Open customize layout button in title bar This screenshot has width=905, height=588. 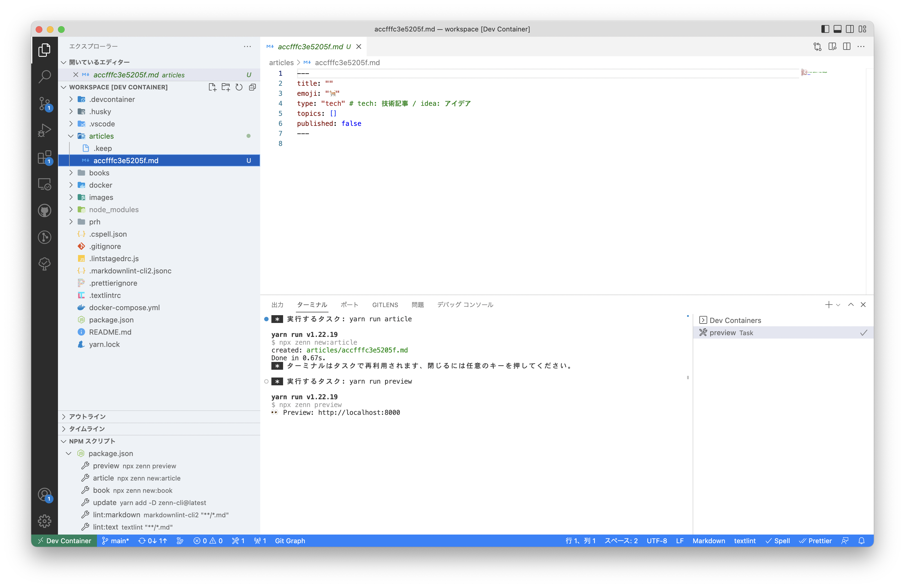coord(862,29)
